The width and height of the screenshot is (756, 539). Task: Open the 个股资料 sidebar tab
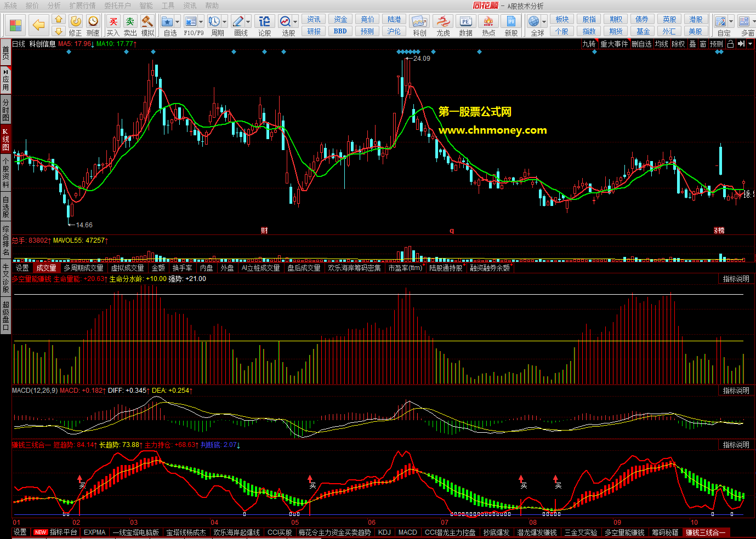pos(5,172)
